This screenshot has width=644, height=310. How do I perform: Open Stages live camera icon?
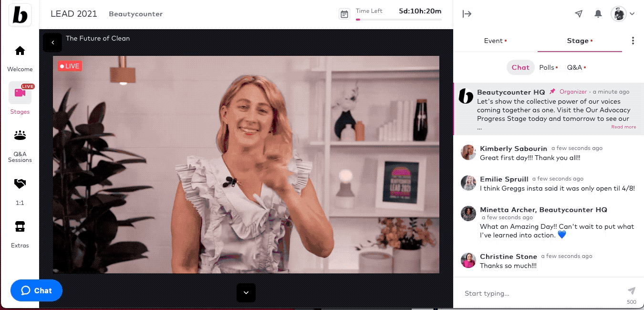point(20,93)
